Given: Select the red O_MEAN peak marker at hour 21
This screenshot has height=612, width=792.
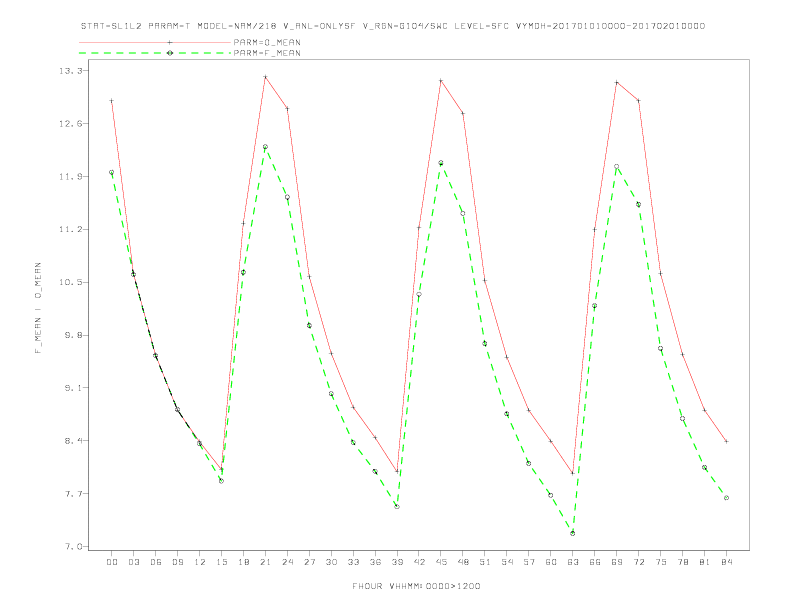Looking at the screenshot, I should tap(265, 77).
